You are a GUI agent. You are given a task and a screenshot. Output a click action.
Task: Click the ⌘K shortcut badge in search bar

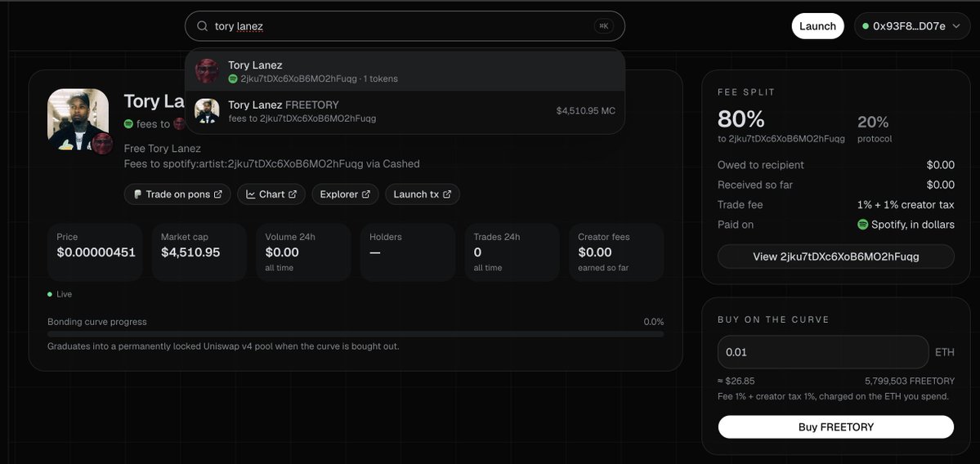pyautogui.click(x=603, y=26)
